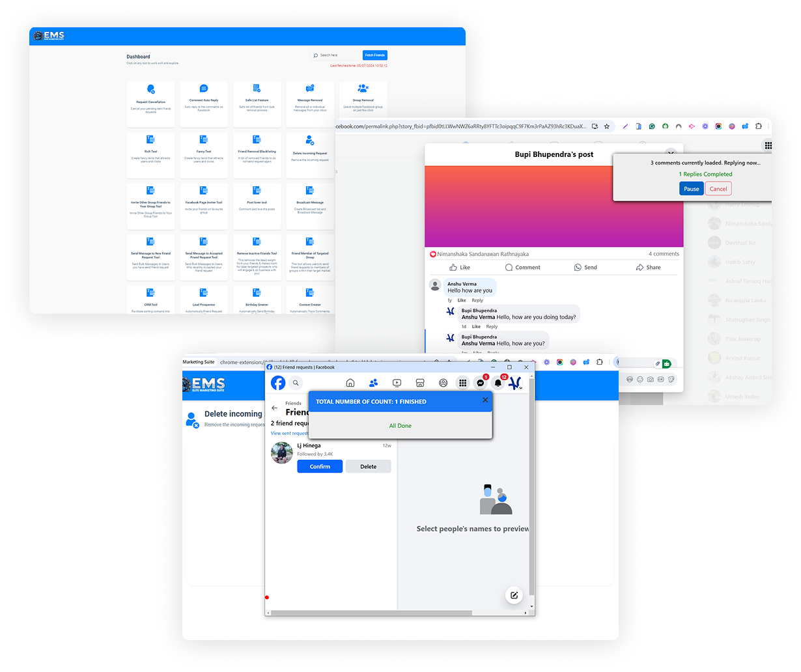Delete Lj Hinega's friend request

click(369, 467)
